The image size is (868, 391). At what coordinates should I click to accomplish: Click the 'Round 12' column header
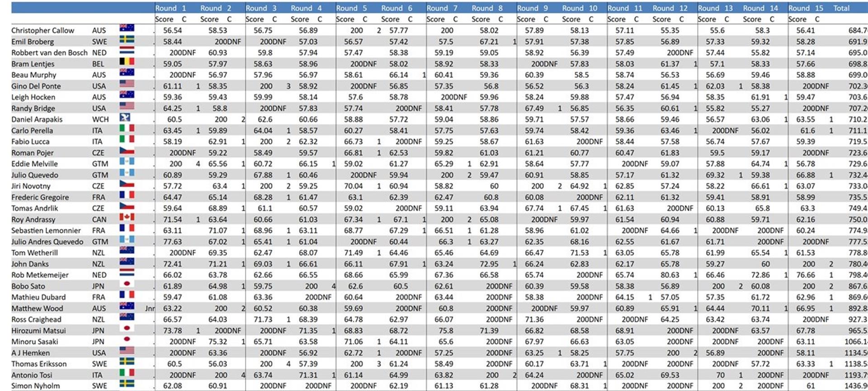point(670,8)
